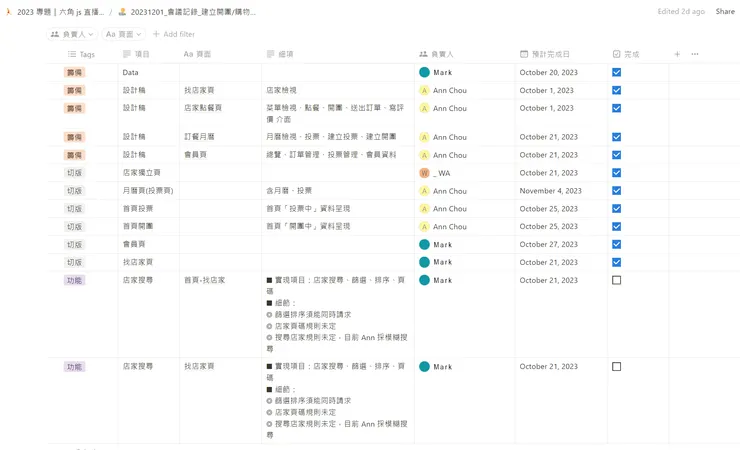Click the purple 功能 tag in the 首頁-找店家 row
740x450 pixels.
coord(74,281)
